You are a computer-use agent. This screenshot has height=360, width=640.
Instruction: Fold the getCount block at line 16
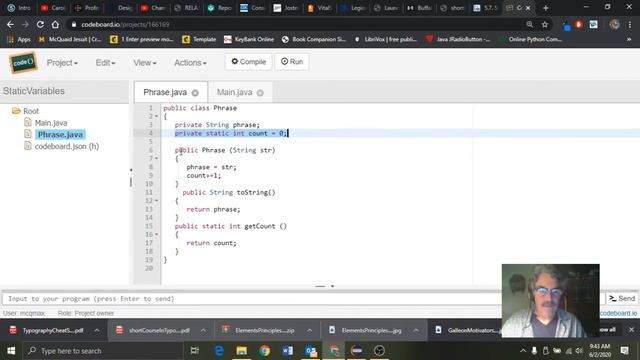(156, 235)
